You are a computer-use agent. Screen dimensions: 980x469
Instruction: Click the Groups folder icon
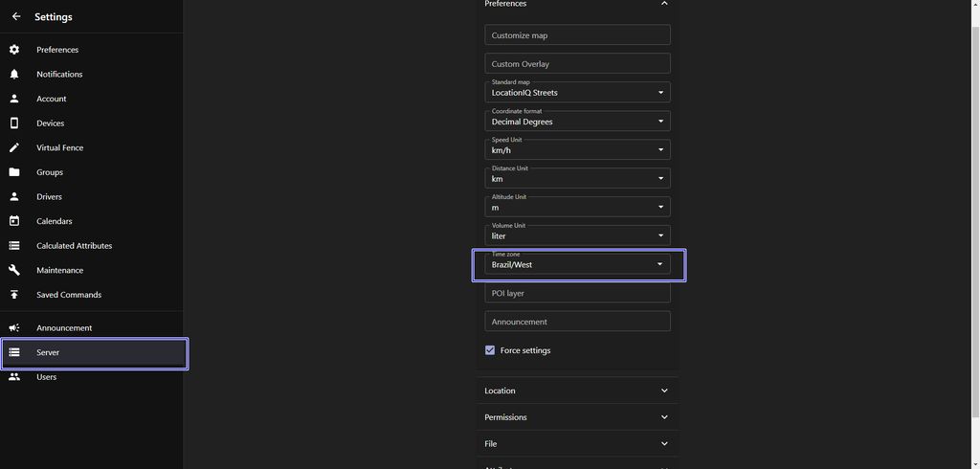pyautogui.click(x=14, y=172)
